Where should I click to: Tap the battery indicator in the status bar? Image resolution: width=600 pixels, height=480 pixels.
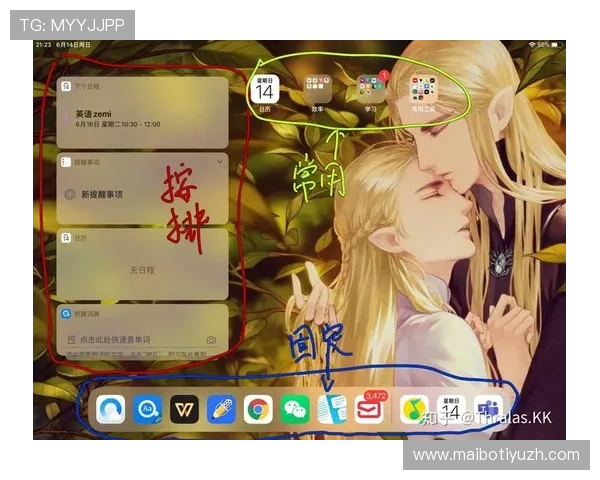click(557, 45)
